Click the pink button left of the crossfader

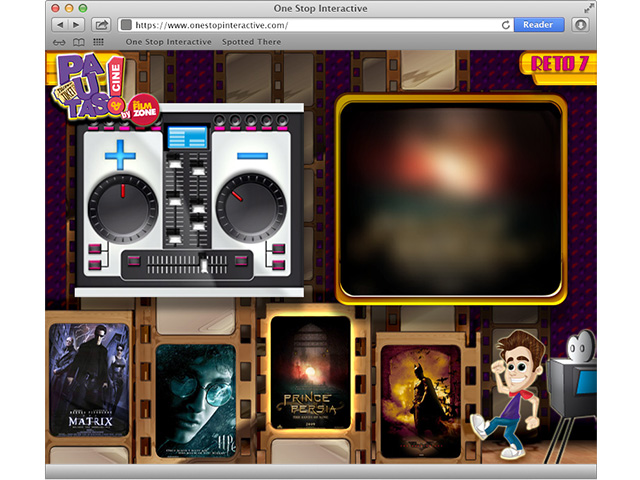134,260
